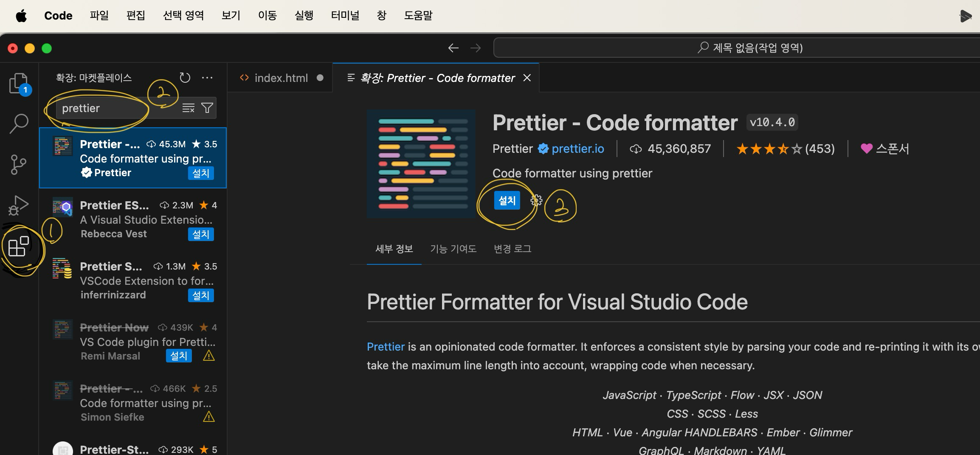The width and height of the screenshot is (980, 455).
Task: Follow the Prettier link in the description
Action: pos(386,347)
